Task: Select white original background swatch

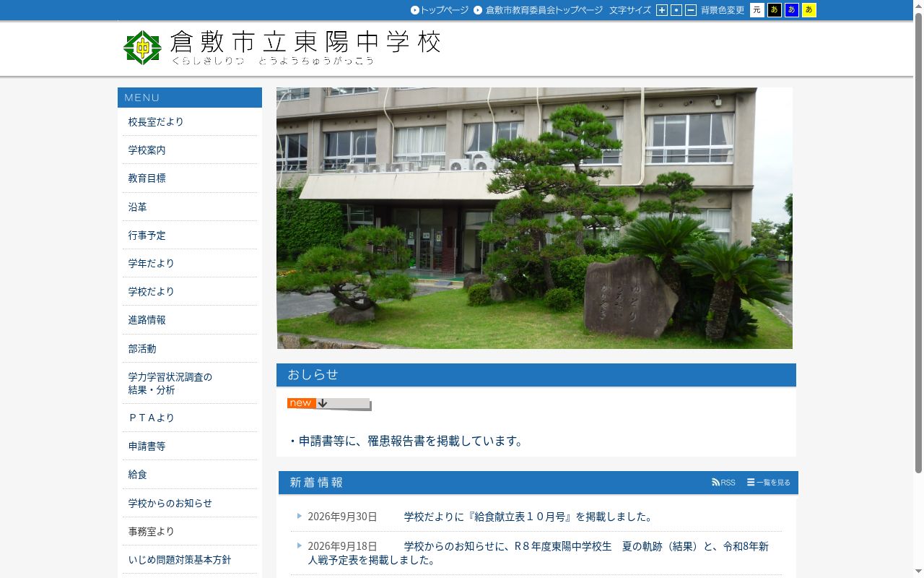Action: pyautogui.click(x=757, y=10)
